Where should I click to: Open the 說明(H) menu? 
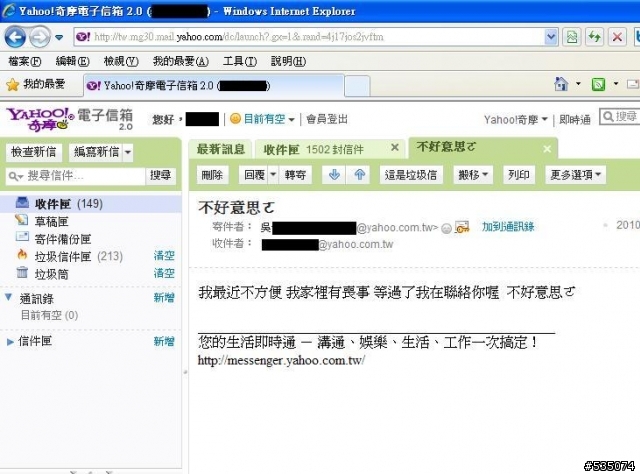pyautogui.click(x=288, y=61)
